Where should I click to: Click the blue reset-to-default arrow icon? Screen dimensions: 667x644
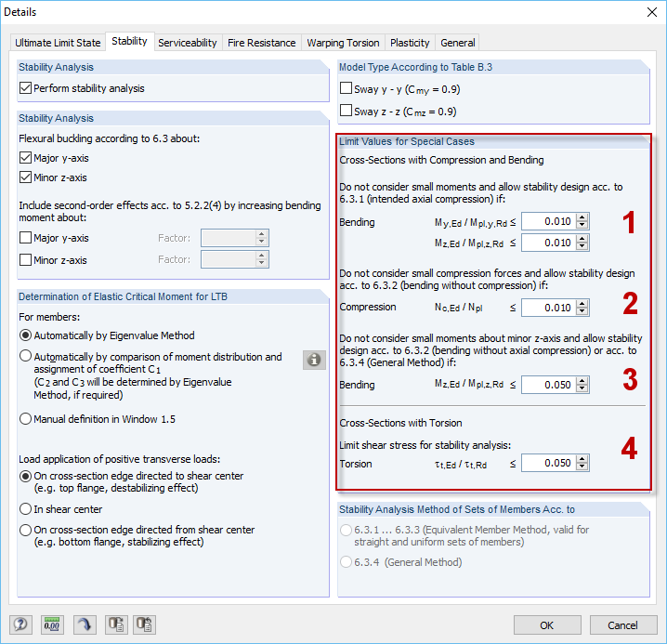click(85, 624)
